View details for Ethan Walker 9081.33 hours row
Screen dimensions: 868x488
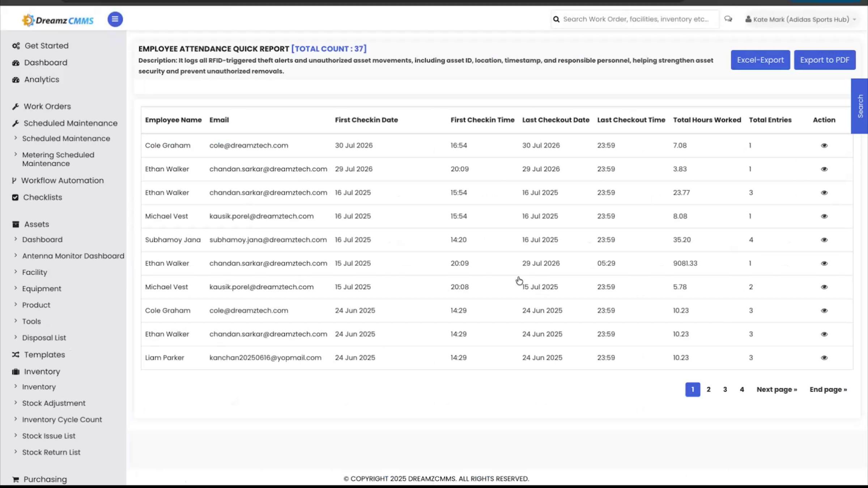coord(824,264)
